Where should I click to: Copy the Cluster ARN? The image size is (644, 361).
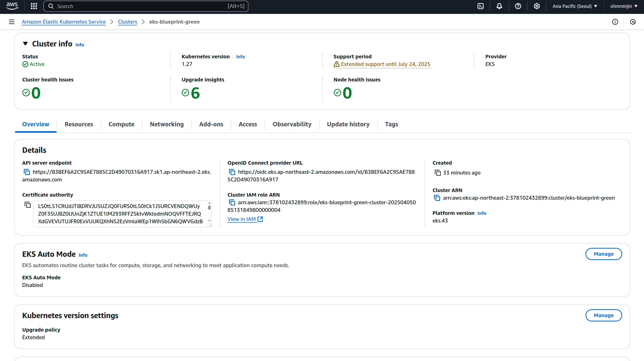point(437,198)
